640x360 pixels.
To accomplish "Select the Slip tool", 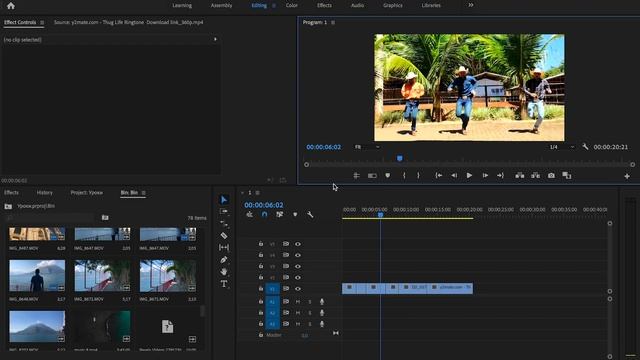I will (x=224, y=247).
